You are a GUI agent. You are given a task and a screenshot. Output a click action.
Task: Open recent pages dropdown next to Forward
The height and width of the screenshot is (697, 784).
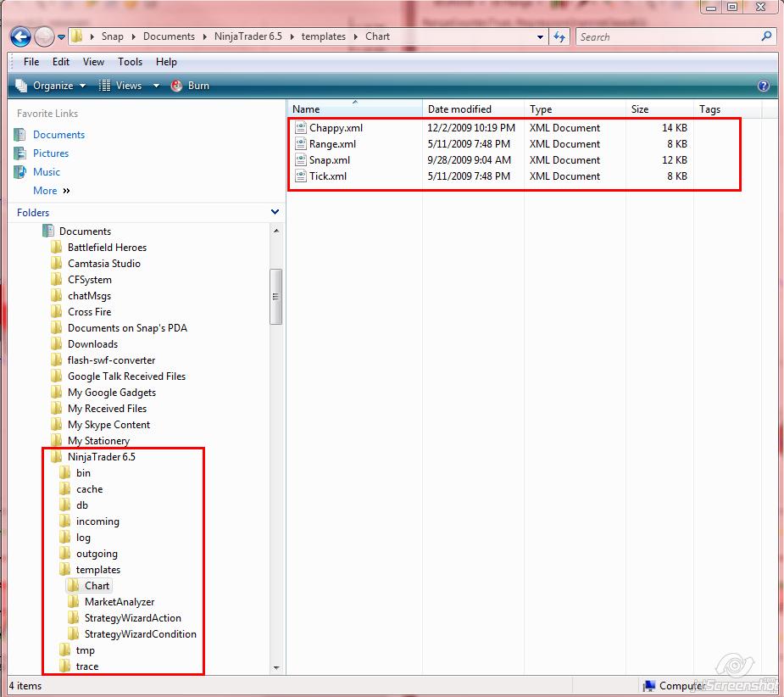61,37
